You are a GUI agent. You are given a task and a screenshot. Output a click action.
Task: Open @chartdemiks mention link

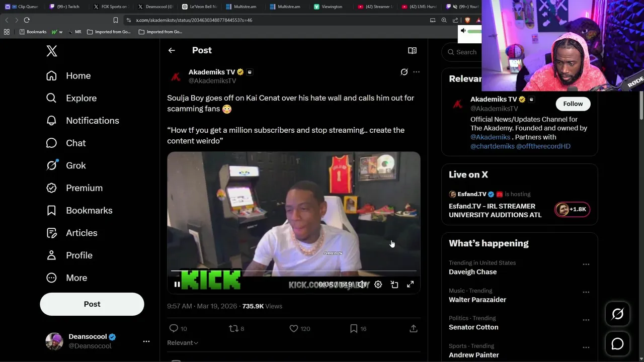tap(493, 146)
